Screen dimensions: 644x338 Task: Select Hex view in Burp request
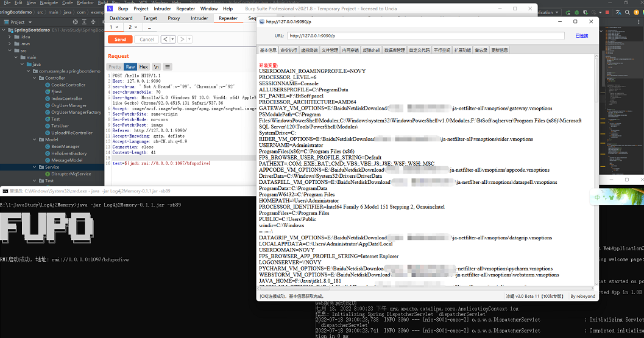(143, 67)
